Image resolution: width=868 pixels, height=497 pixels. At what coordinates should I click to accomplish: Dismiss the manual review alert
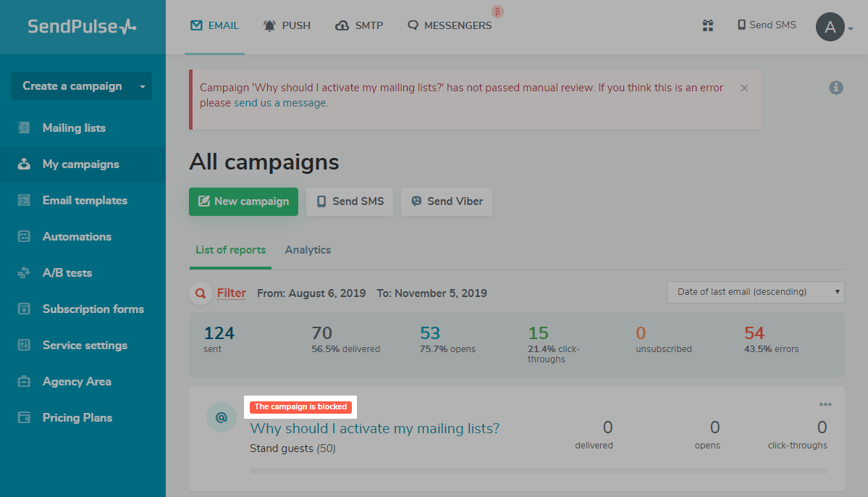pyautogui.click(x=744, y=88)
